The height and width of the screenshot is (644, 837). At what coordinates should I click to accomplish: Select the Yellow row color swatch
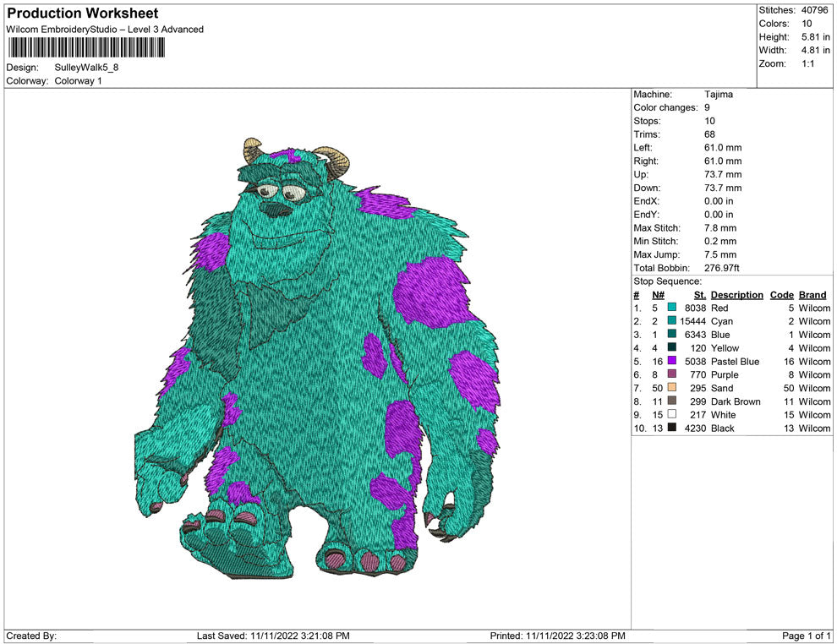click(x=672, y=347)
